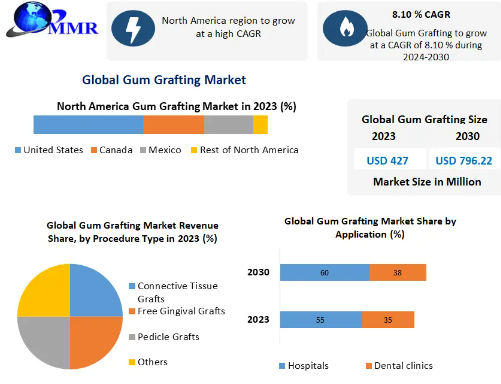Click the 2023 Dental clinics bar labeled 35
This screenshot has height=384, width=501.
tap(388, 320)
